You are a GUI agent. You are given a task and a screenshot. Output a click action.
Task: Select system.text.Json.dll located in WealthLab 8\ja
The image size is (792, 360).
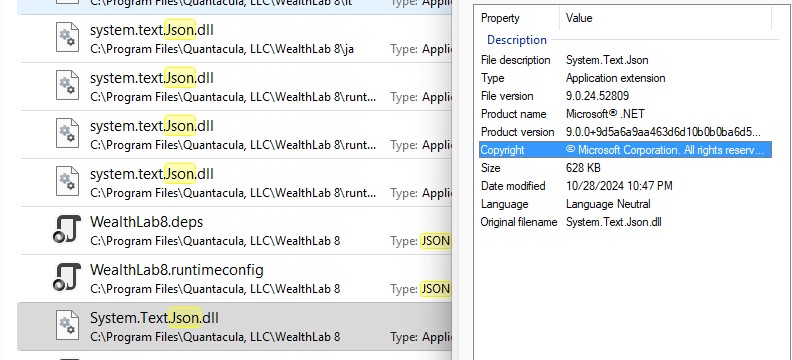pos(235,38)
